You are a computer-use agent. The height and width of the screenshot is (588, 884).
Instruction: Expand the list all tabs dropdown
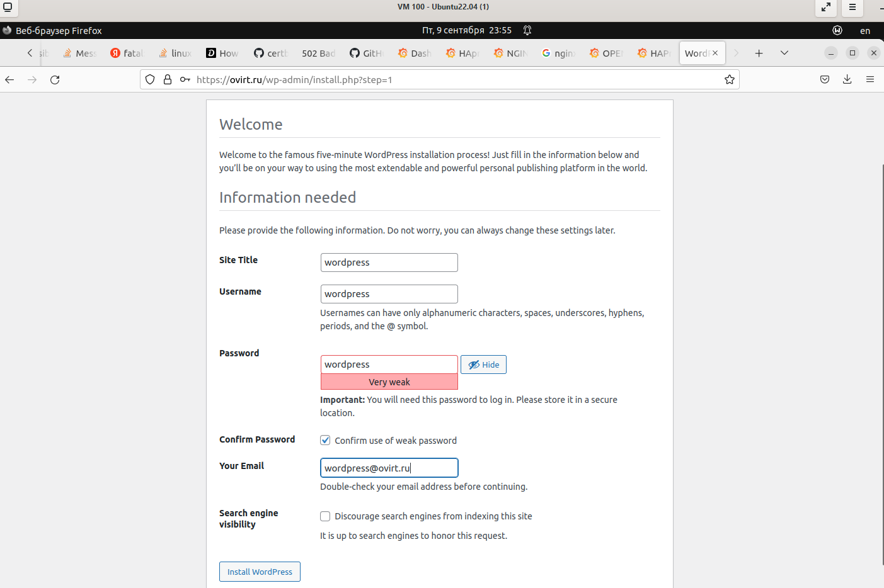[x=784, y=53]
